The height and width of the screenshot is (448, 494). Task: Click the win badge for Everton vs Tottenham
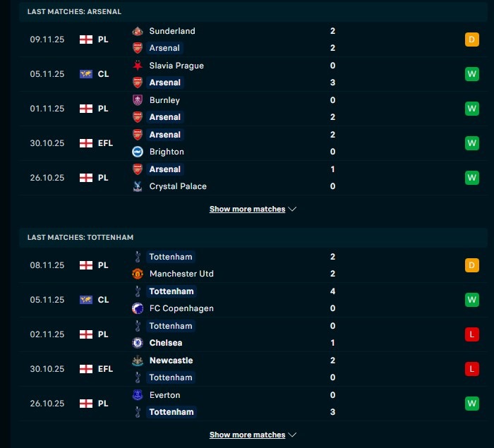pyautogui.click(x=471, y=404)
